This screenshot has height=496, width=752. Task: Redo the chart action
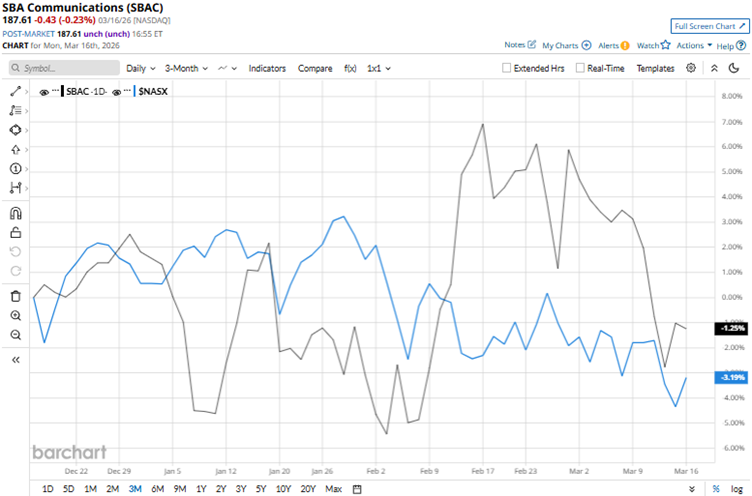(15, 271)
